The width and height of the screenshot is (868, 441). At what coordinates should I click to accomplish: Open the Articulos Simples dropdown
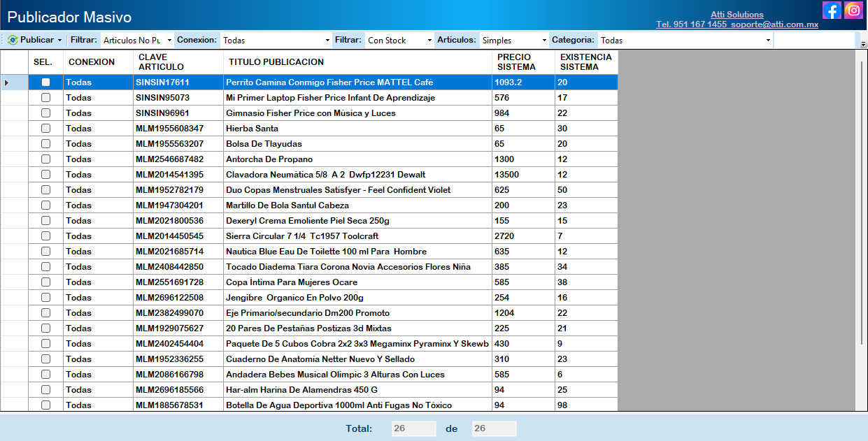pos(544,41)
